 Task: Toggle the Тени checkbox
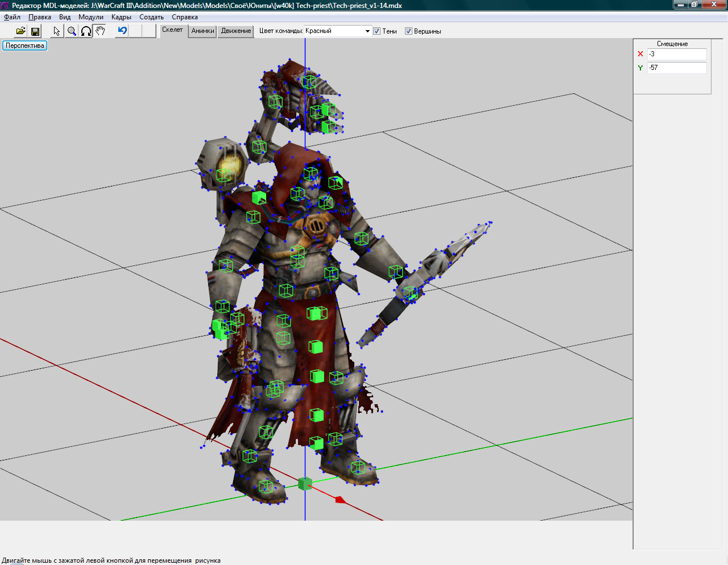pos(377,31)
